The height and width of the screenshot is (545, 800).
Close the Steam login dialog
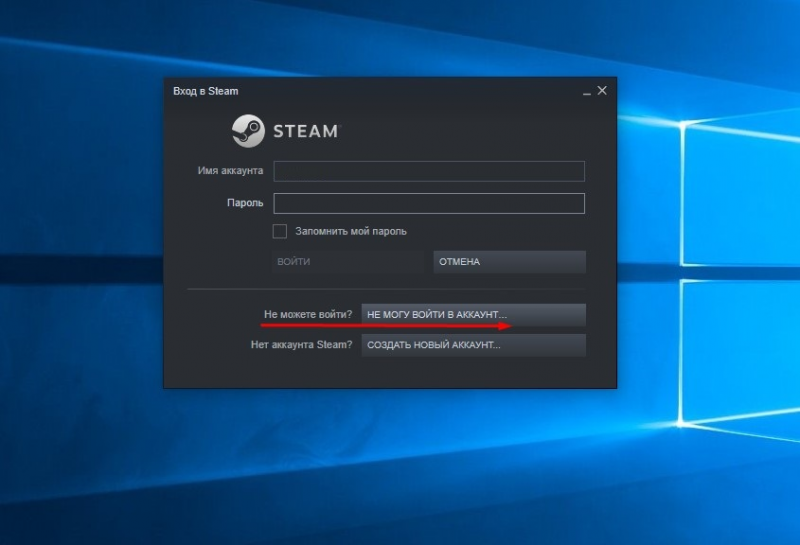tap(602, 90)
